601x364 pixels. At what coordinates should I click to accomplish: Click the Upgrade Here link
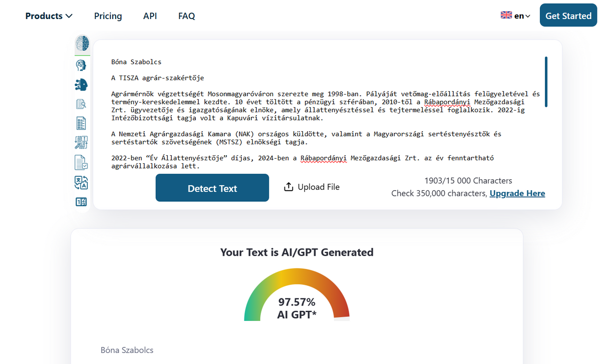[x=517, y=193]
